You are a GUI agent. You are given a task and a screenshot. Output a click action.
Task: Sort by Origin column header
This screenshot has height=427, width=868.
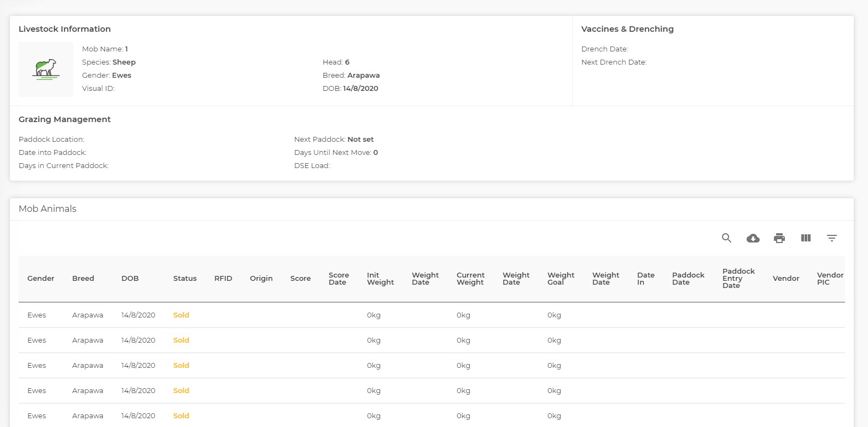coord(261,279)
